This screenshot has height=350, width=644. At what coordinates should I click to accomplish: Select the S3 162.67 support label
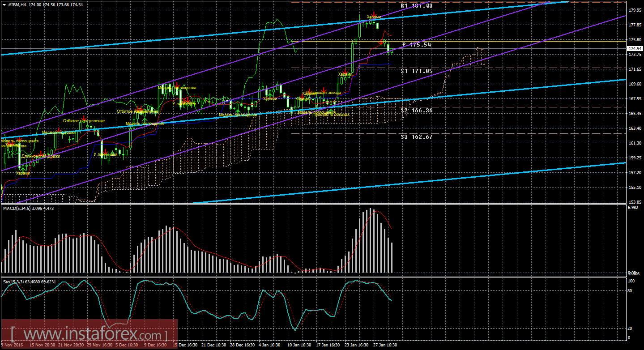click(x=416, y=137)
